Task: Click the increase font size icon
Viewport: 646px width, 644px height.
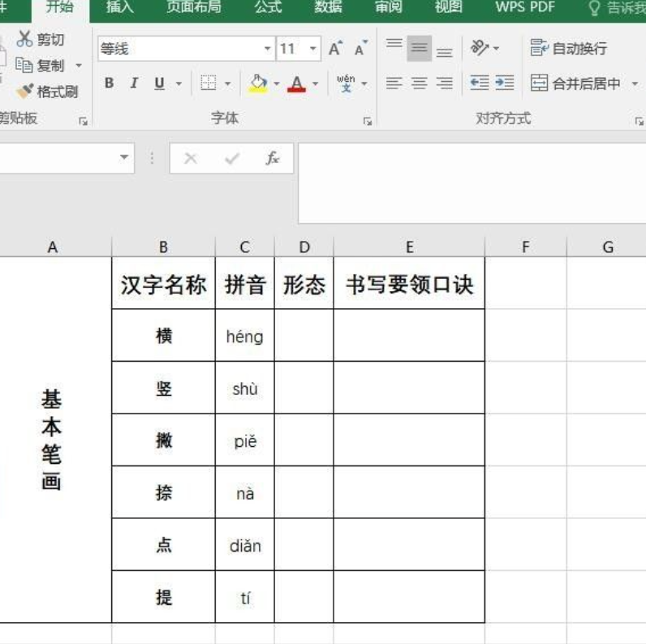Action: [335, 49]
